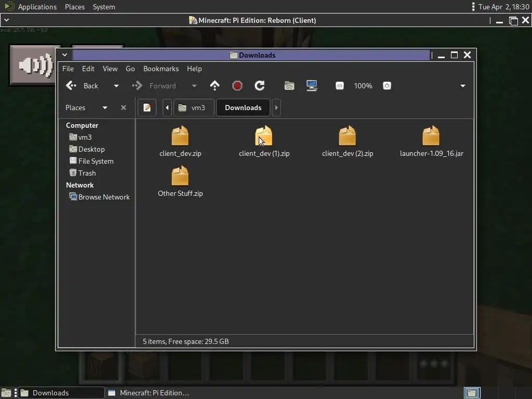Open the Back history dropdown arrow

116,86
